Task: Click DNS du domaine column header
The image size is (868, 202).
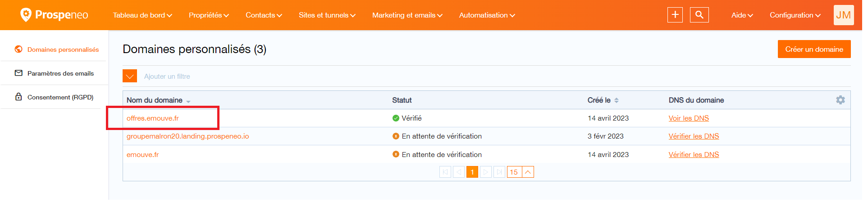Action: tap(696, 100)
